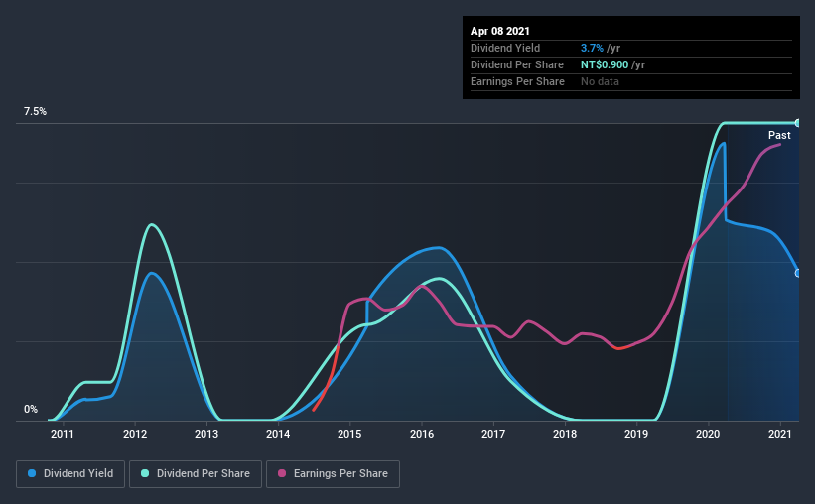Click the Apr 08 2021 tooltip date

pyautogui.click(x=500, y=31)
